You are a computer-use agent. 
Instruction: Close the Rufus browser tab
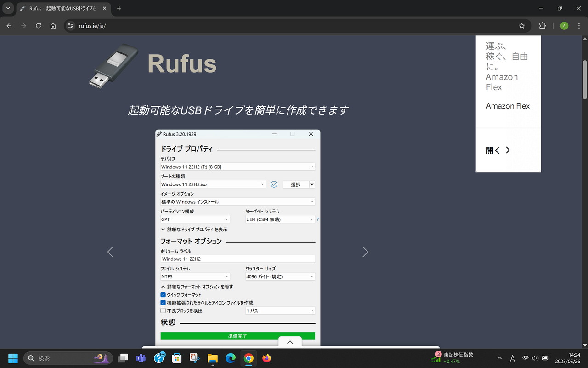(104, 8)
